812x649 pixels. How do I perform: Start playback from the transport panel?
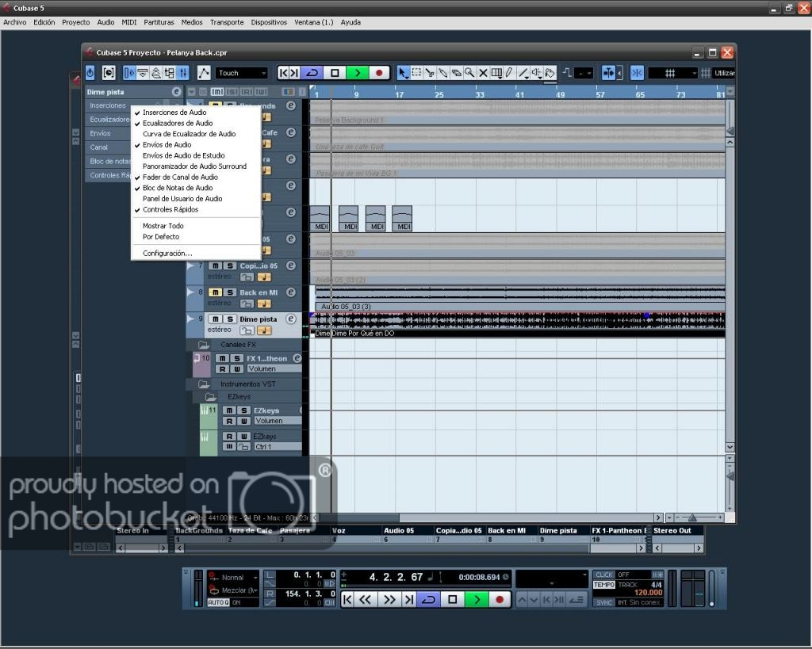click(476, 600)
